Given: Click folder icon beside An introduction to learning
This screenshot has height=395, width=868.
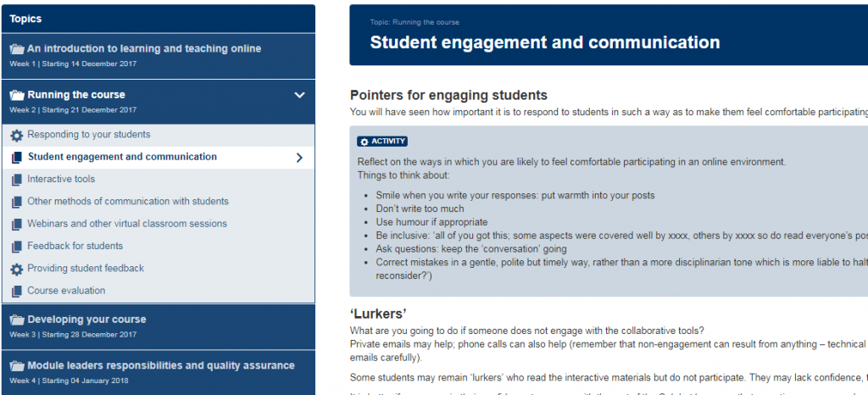Looking at the screenshot, I should (17, 49).
